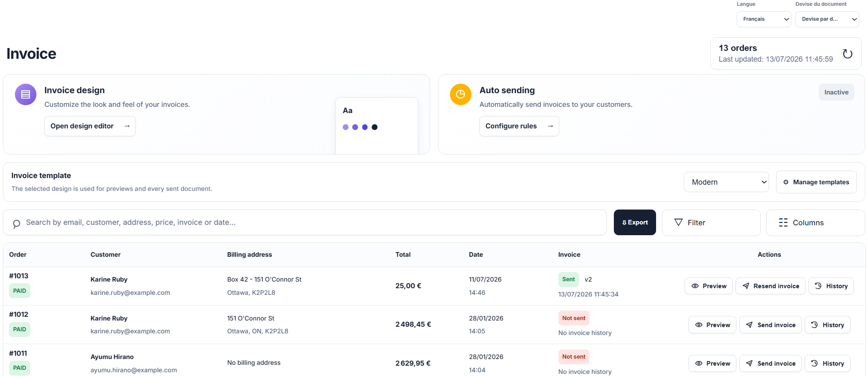The width and height of the screenshot is (868, 376).
Task: Click the Date column header
Action: pos(476,255)
